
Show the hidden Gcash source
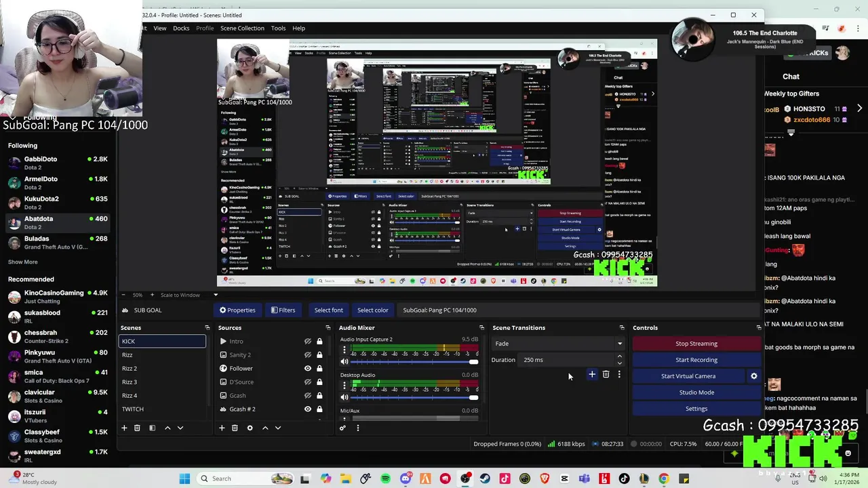(x=308, y=396)
